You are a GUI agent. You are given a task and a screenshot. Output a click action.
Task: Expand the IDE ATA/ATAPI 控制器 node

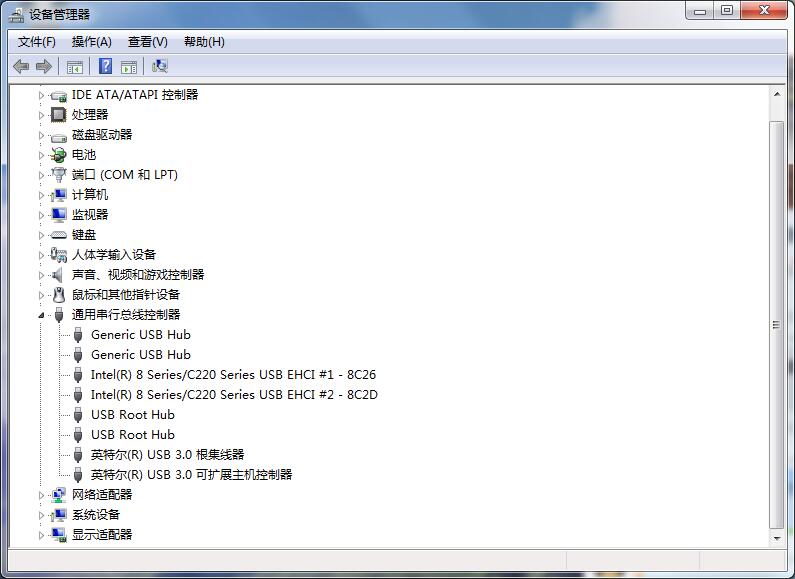pyautogui.click(x=42, y=95)
